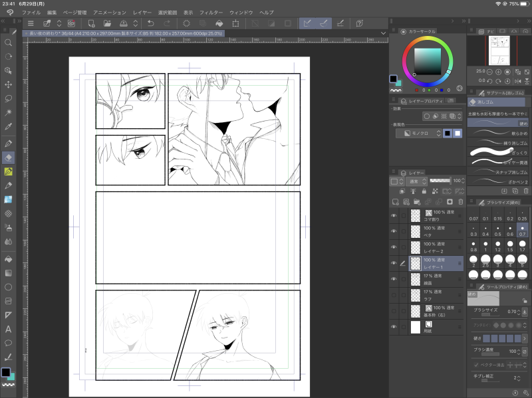Screen dimensions: 532x398
Task: Click New layer folder icon
Action: click(x=417, y=202)
